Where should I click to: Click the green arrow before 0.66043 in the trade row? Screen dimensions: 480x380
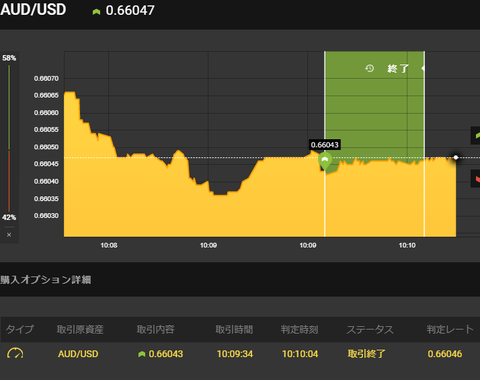coord(142,354)
